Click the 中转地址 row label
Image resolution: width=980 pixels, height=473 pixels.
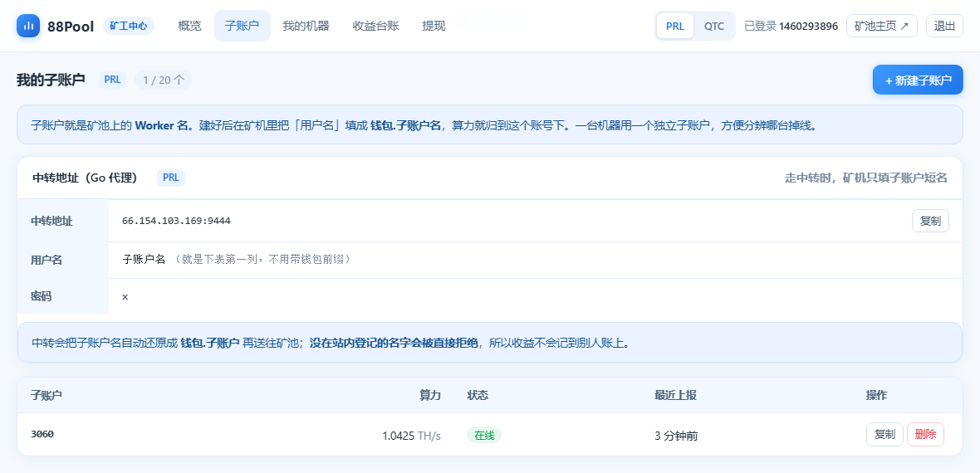point(51,222)
